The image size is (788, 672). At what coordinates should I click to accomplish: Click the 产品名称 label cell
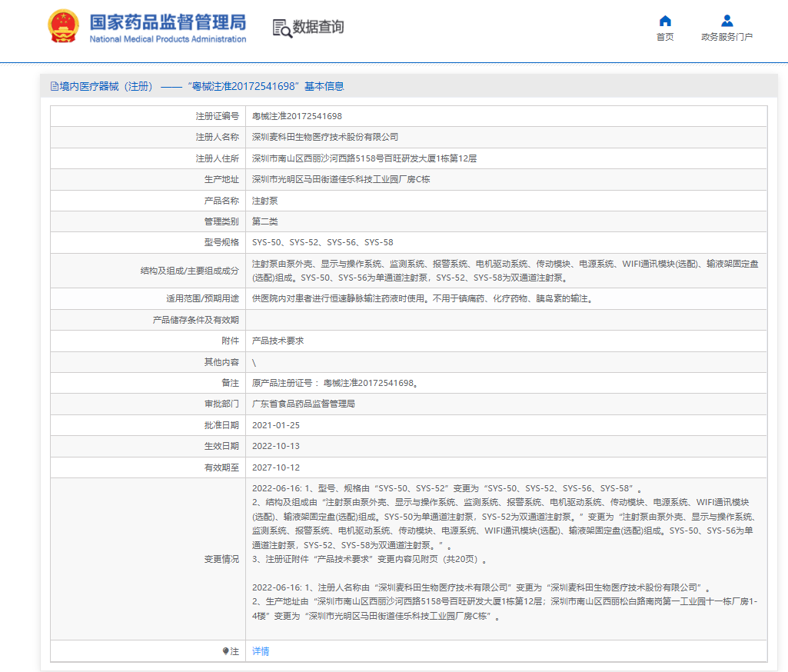(x=148, y=201)
